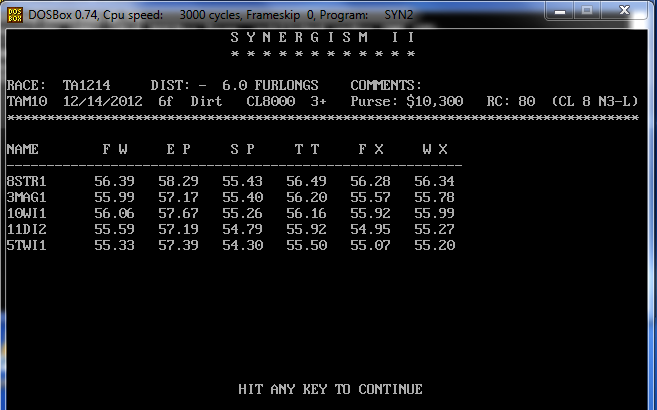Click the DOSBox icon in title bar
Screen dimensions: 657x410
(15, 15)
